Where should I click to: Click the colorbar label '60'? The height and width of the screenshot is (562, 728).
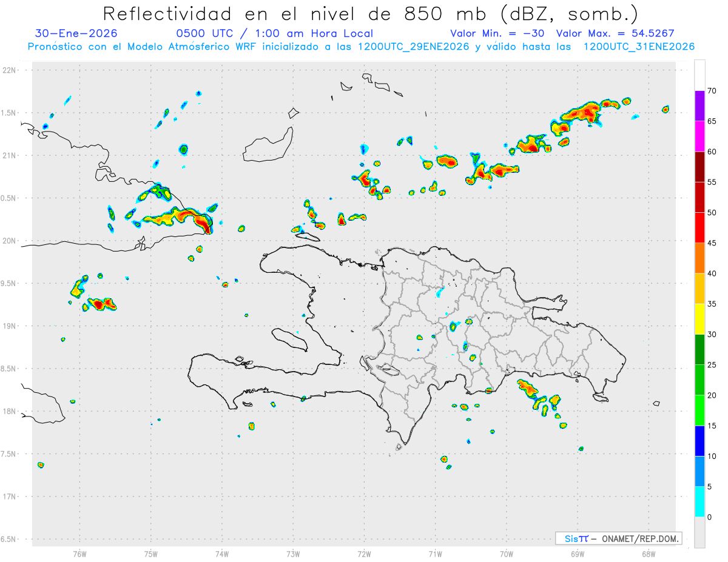point(712,152)
